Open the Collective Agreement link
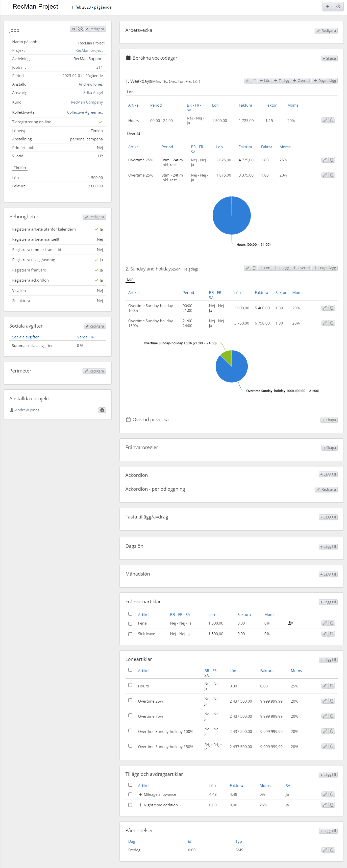 pyautogui.click(x=85, y=112)
